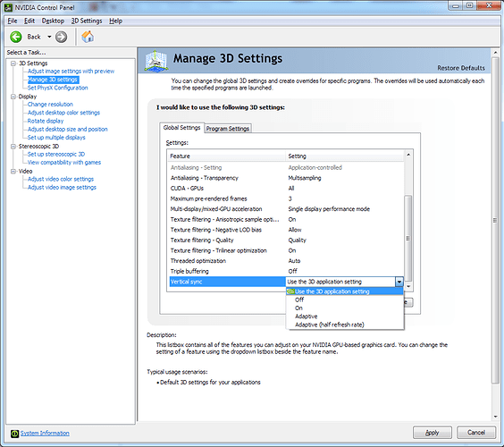Select Set up stereoscopic 3D
This screenshot has width=504, height=447.
coord(56,154)
